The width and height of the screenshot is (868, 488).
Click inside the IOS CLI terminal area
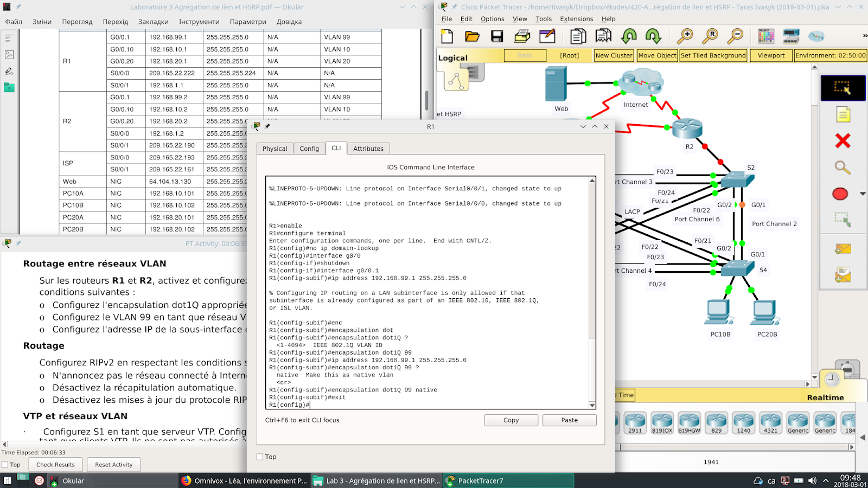427,292
